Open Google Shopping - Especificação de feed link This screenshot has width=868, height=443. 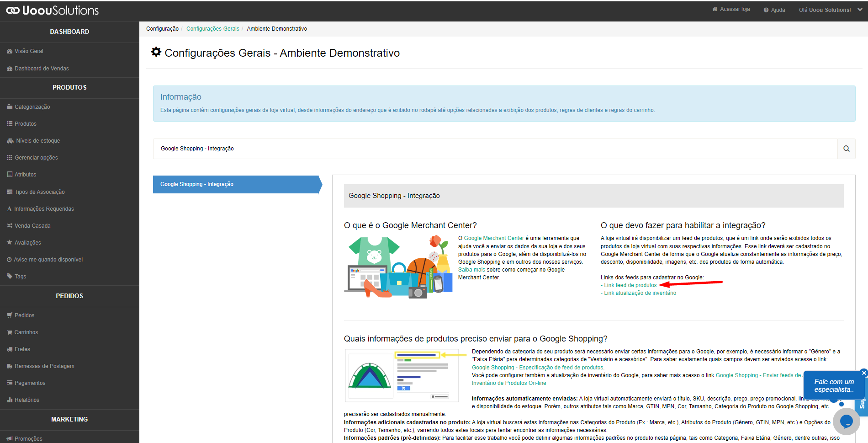click(538, 368)
